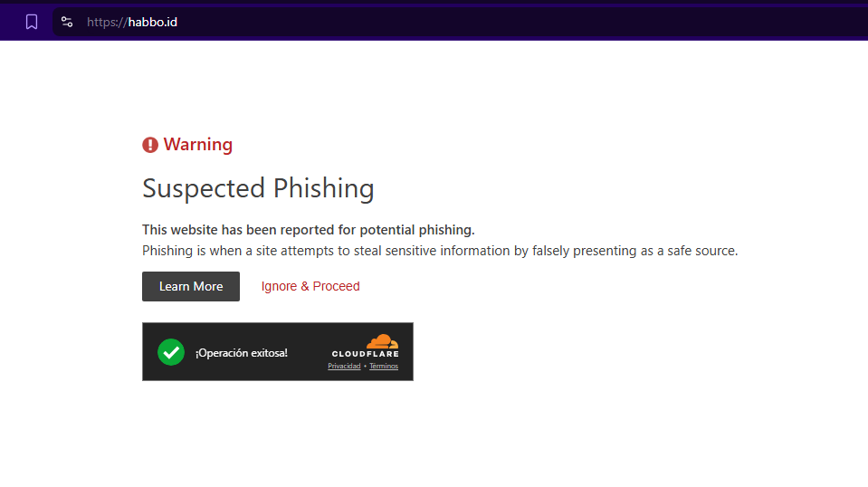Click the Suspected Phishing heading
The image size is (868, 487).
[x=258, y=188]
